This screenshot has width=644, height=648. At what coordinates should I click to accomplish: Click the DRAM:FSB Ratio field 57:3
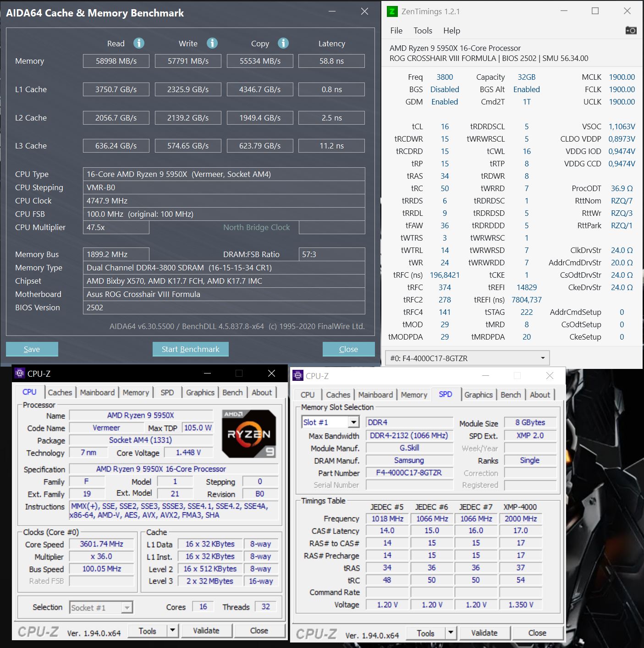(331, 254)
